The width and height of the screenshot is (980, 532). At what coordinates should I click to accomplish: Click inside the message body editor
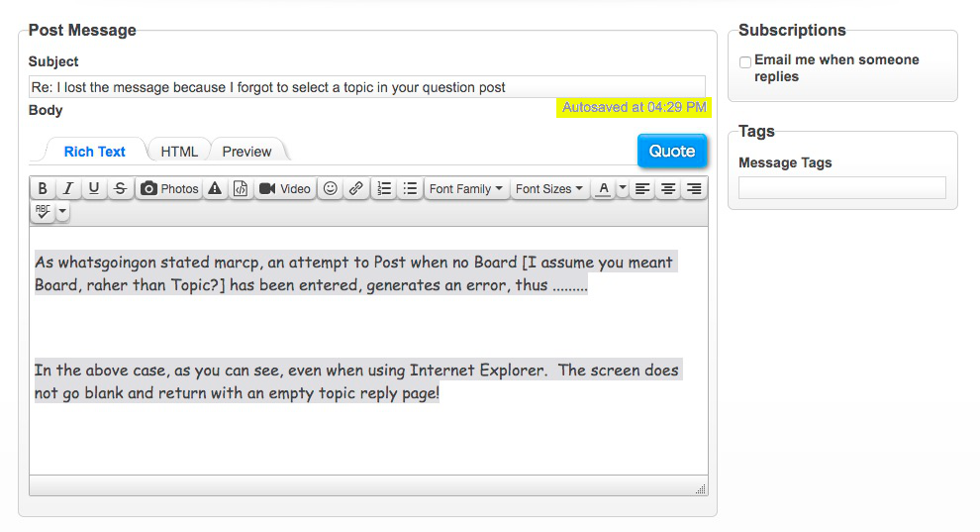[368, 351]
